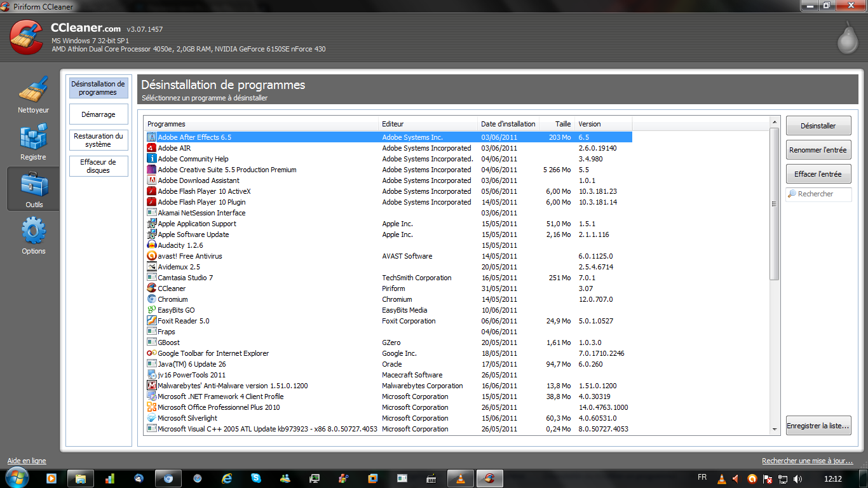This screenshot has height=488, width=868.
Task: Click Renommer l'entrée button
Action: click(818, 150)
